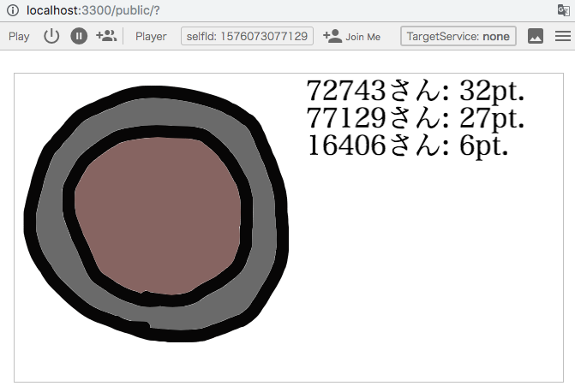Click the site info icon in address bar
Screen dimensions: 575x392
13,10
